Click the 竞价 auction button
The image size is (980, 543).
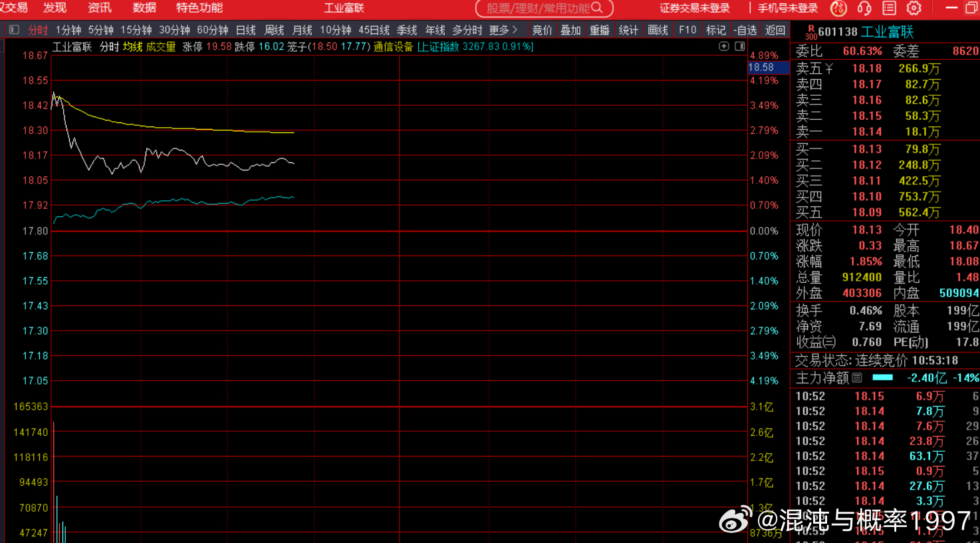(542, 30)
